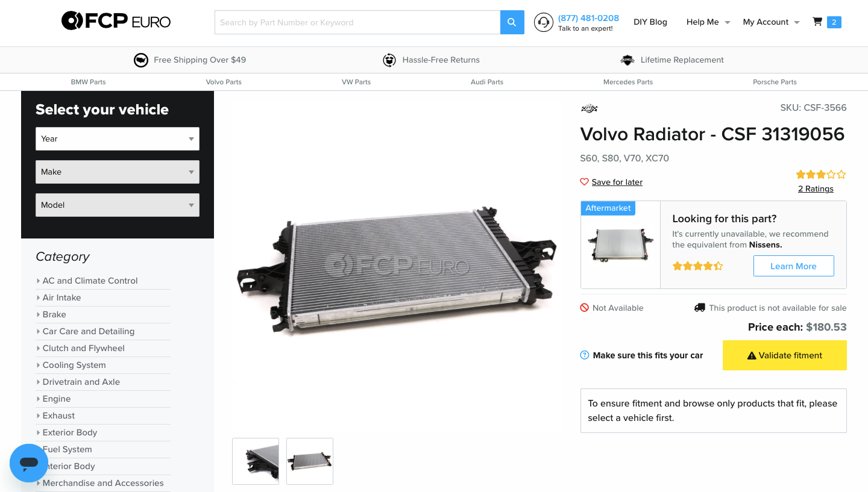Open the blue chat bubble widget
The width and height of the screenshot is (868, 492).
[x=29, y=462]
